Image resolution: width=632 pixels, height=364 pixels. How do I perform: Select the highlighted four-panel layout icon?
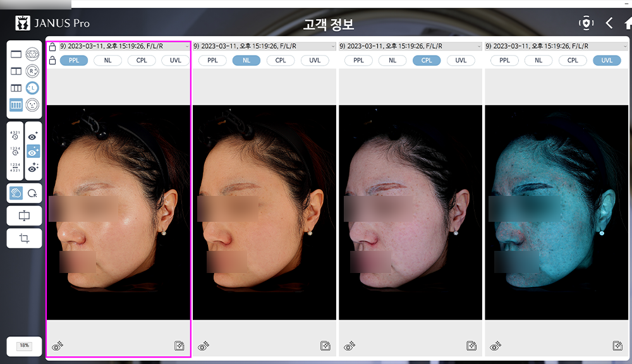coord(16,105)
